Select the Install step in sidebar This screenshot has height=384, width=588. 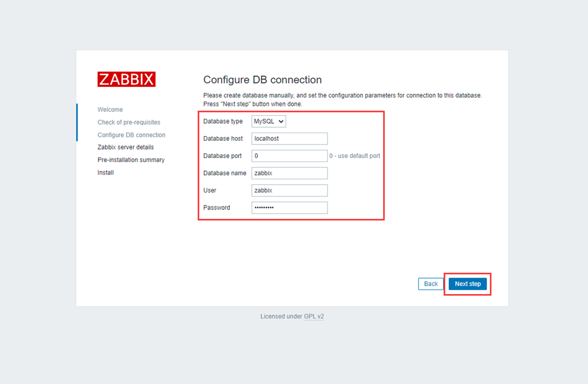pyautogui.click(x=106, y=173)
